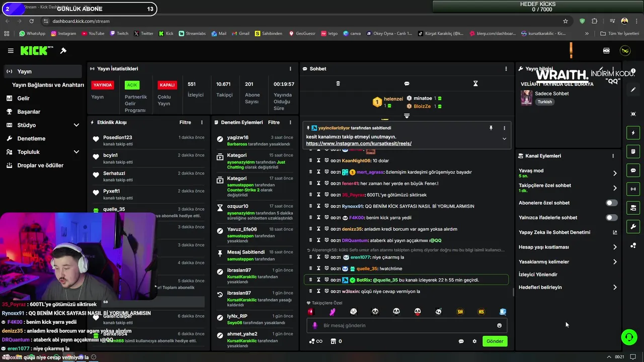Open the hamburger menu beside the Kick logo
This screenshot has height=362, width=644.
point(11,51)
